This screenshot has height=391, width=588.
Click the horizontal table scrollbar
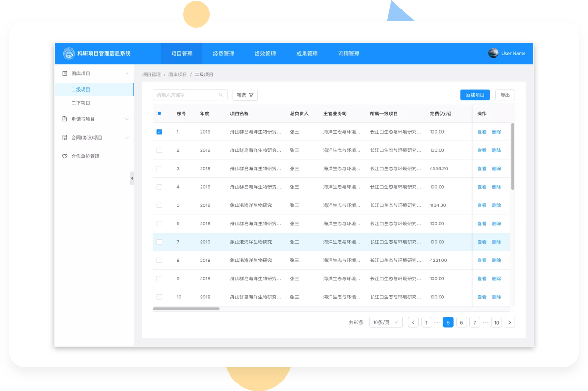coord(186,309)
